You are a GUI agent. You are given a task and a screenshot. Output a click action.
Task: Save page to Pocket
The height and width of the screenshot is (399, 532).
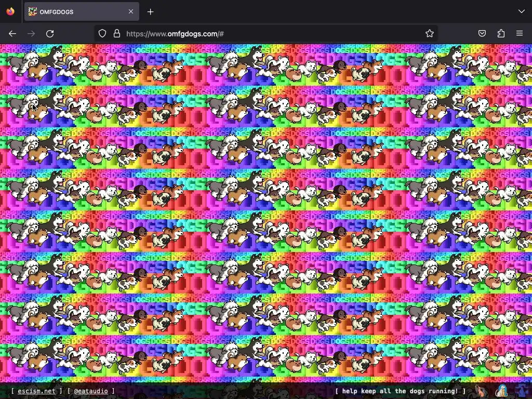[482, 34]
